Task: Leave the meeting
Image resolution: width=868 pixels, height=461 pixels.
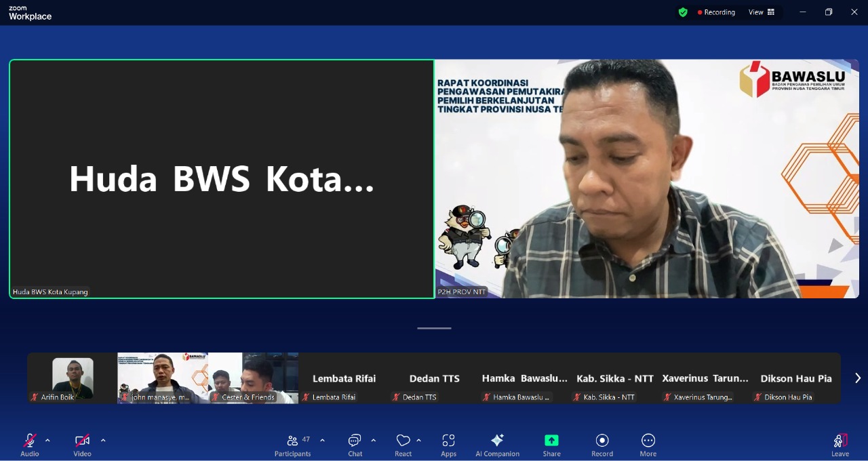Action: tap(840, 445)
